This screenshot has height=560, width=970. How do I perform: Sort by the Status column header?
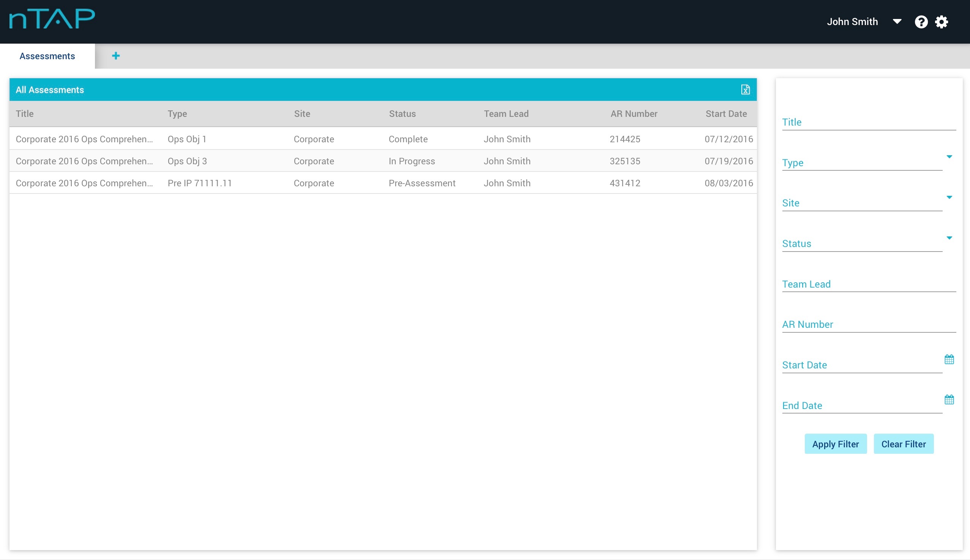[402, 114]
